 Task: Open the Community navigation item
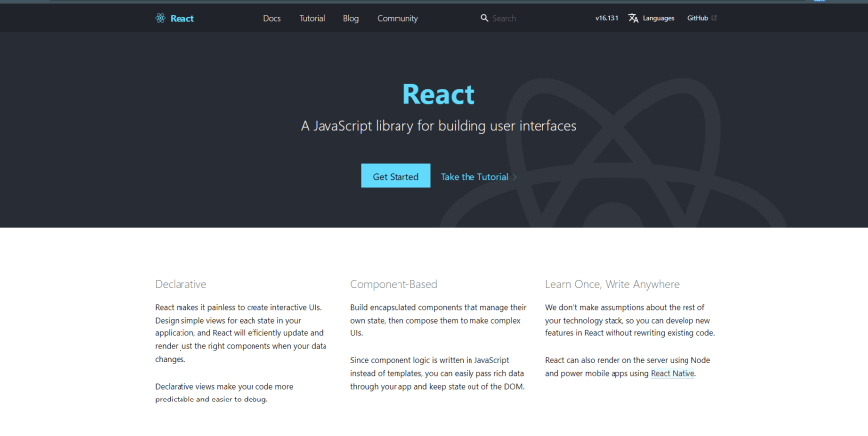click(398, 19)
